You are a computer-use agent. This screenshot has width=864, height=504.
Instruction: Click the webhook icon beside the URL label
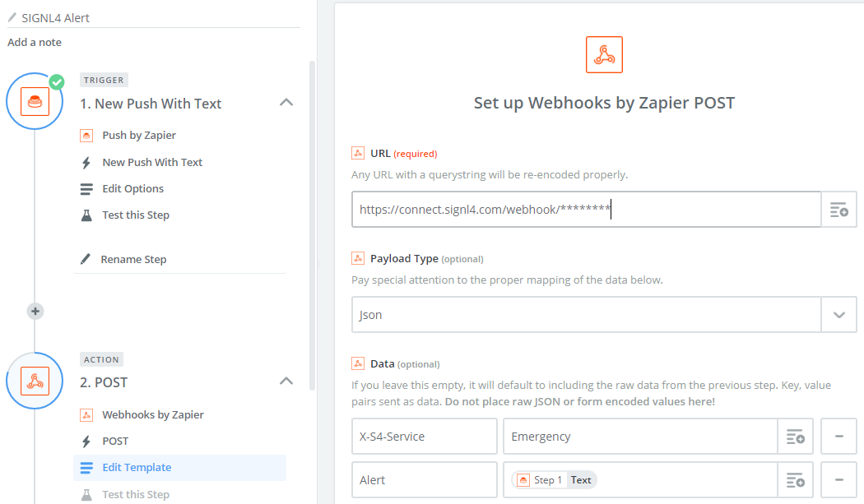[x=358, y=153]
